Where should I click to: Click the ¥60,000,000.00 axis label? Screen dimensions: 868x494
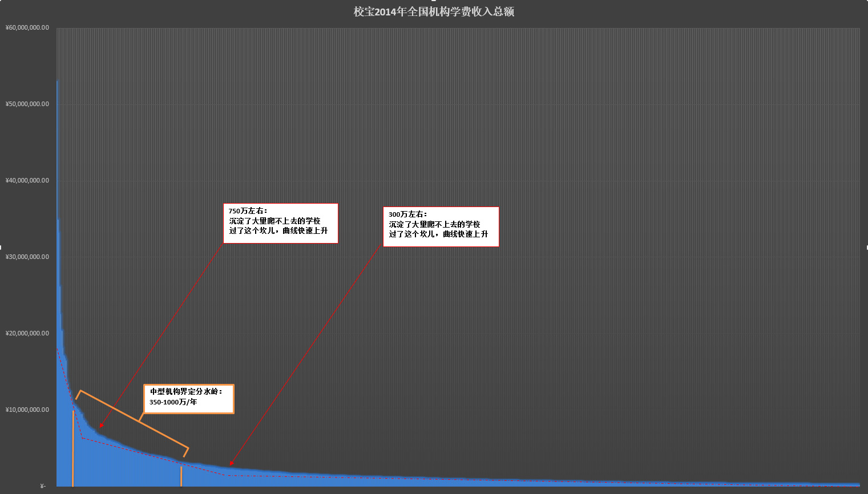pos(27,28)
